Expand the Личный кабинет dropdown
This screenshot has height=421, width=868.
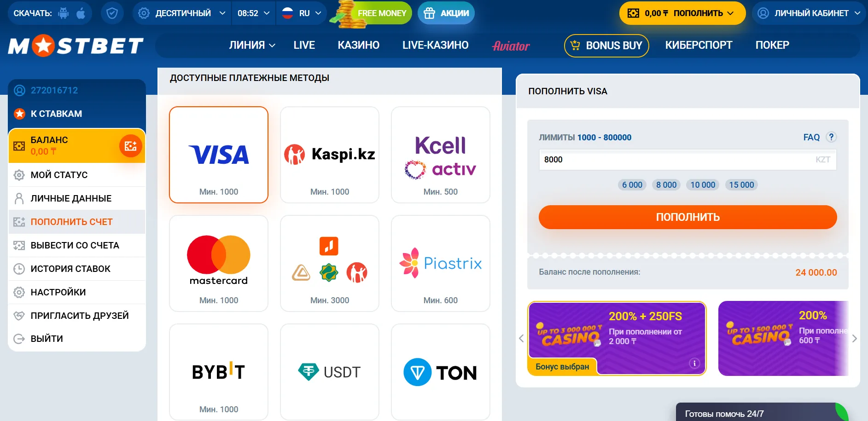tap(809, 13)
